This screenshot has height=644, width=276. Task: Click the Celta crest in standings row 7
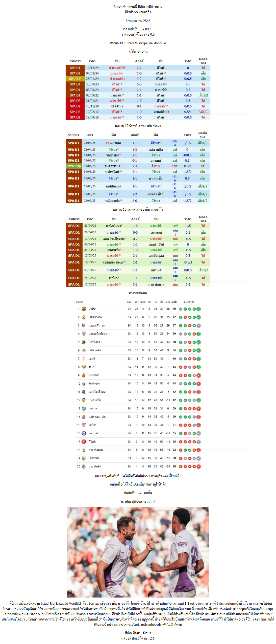tap(84, 358)
